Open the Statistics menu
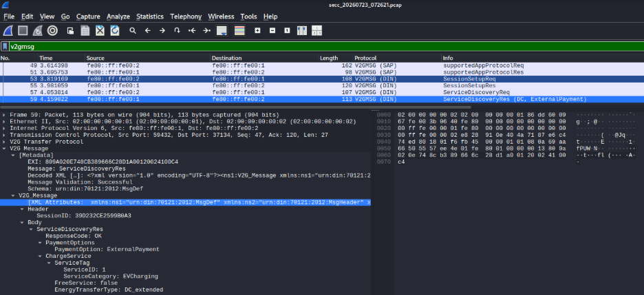This screenshot has width=644, height=295. pos(150,17)
